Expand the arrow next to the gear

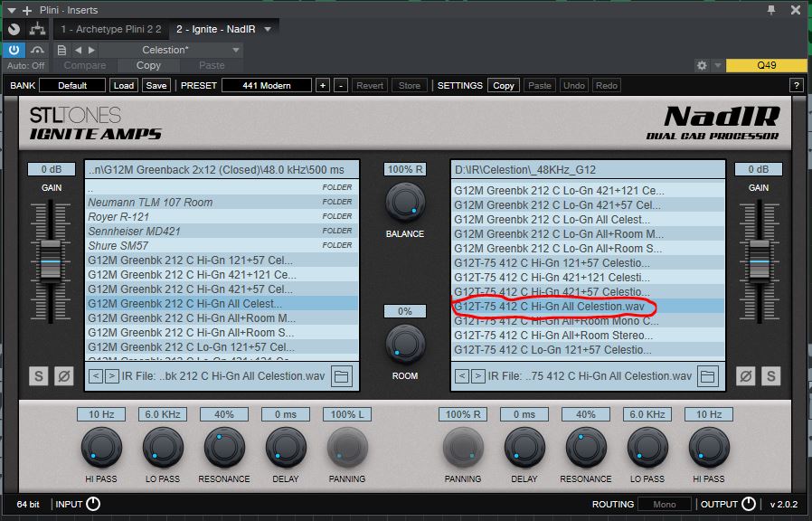pos(718,65)
